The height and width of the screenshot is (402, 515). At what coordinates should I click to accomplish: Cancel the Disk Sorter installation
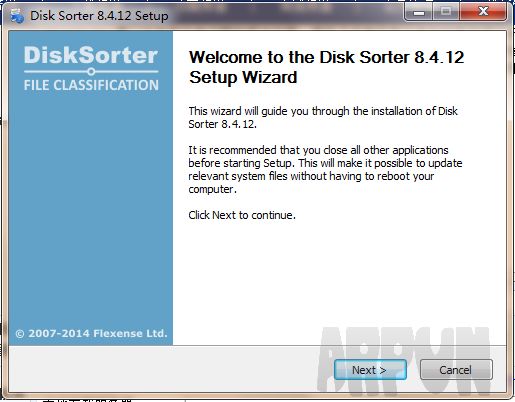tap(456, 370)
